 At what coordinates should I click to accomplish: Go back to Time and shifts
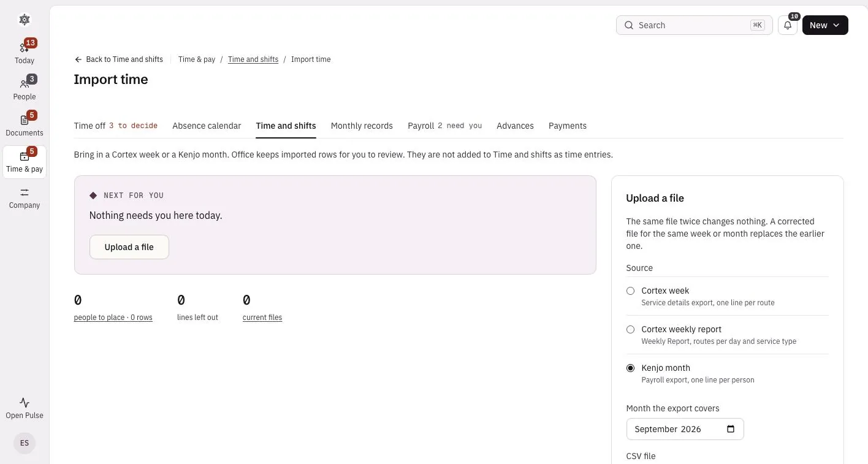119,59
